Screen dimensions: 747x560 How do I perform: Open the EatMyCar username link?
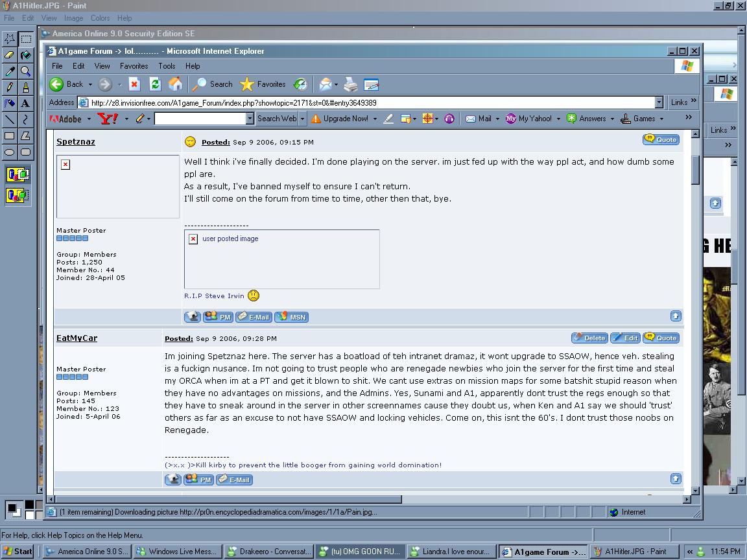pyautogui.click(x=77, y=338)
